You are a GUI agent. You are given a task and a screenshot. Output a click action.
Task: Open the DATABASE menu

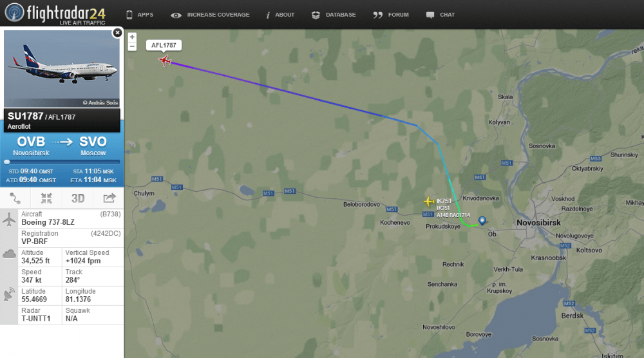click(334, 15)
